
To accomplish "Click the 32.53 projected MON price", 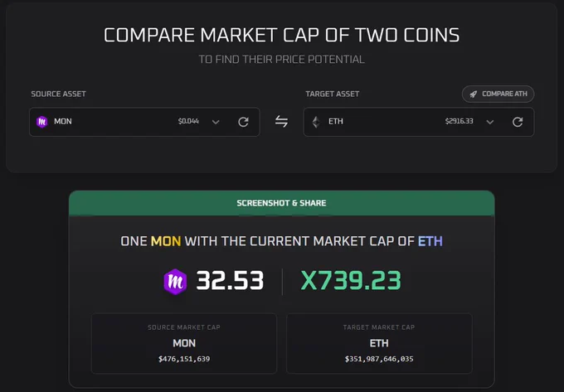I will click(230, 281).
